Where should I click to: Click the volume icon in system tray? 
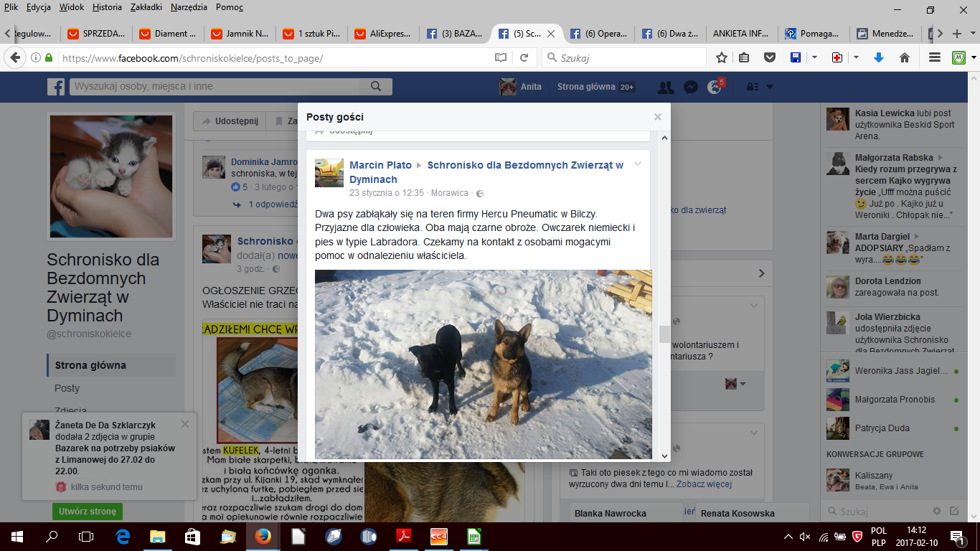(805, 536)
